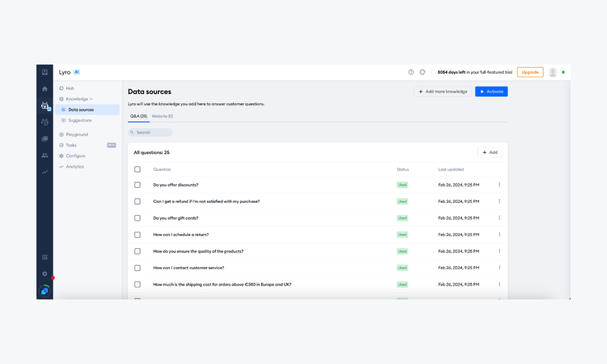The height and width of the screenshot is (364, 607).
Task: Switch to the Website (0) tab
Action: (162, 116)
